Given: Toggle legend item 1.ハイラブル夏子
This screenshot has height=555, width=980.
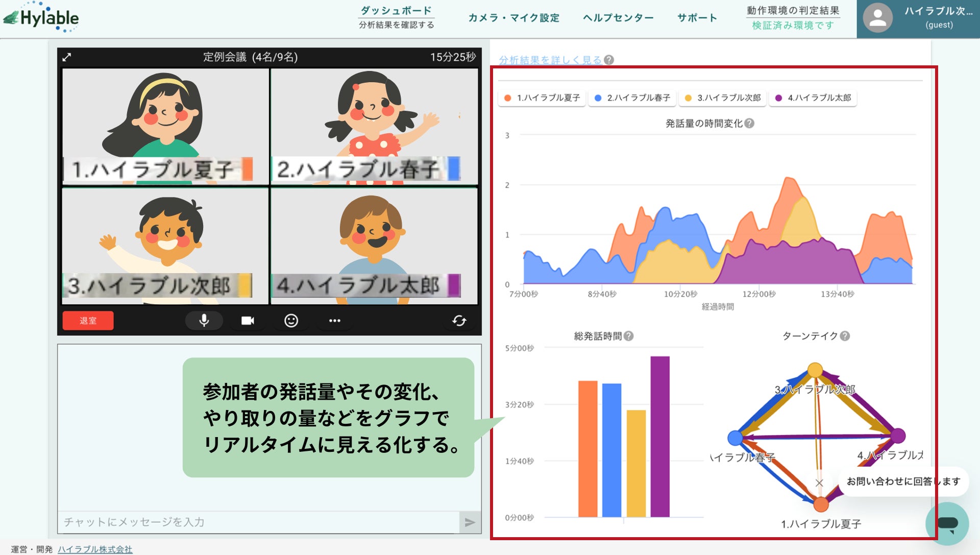Looking at the screenshot, I should point(542,98).
